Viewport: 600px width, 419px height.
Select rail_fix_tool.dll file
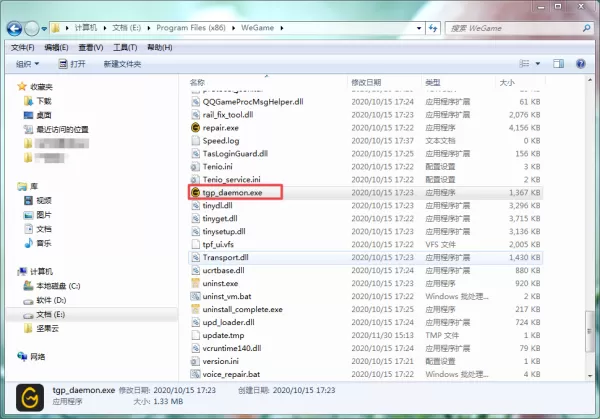pyautogui.click(x=228, y=115)
